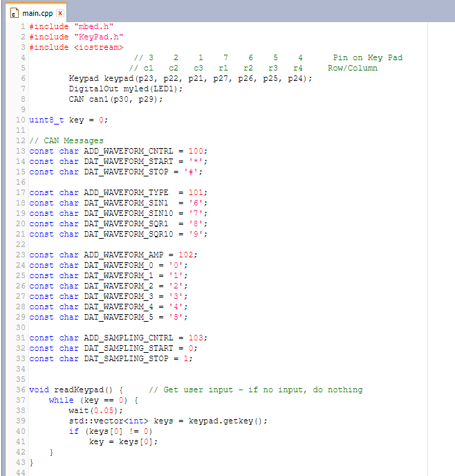Click the #include <iostream> line
Image resolution: width=455 pixels, height=476 pixels.
coord(76,47)
